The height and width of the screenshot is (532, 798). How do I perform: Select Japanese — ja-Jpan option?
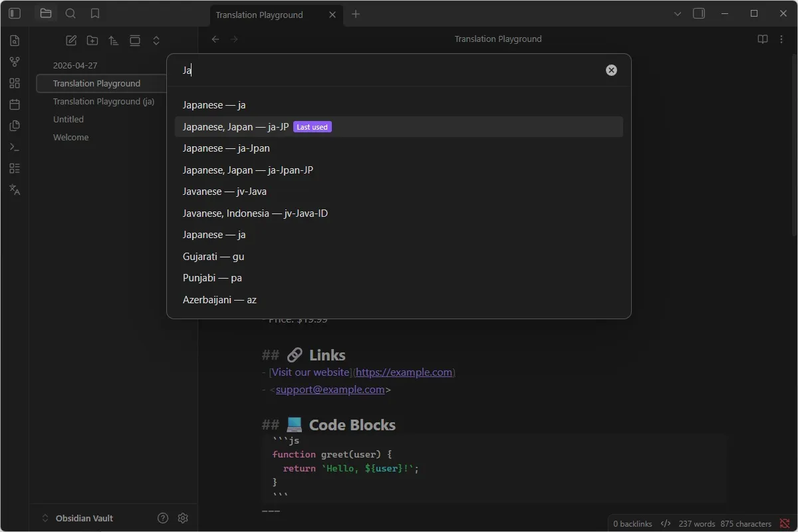click(x=399, y=148)
